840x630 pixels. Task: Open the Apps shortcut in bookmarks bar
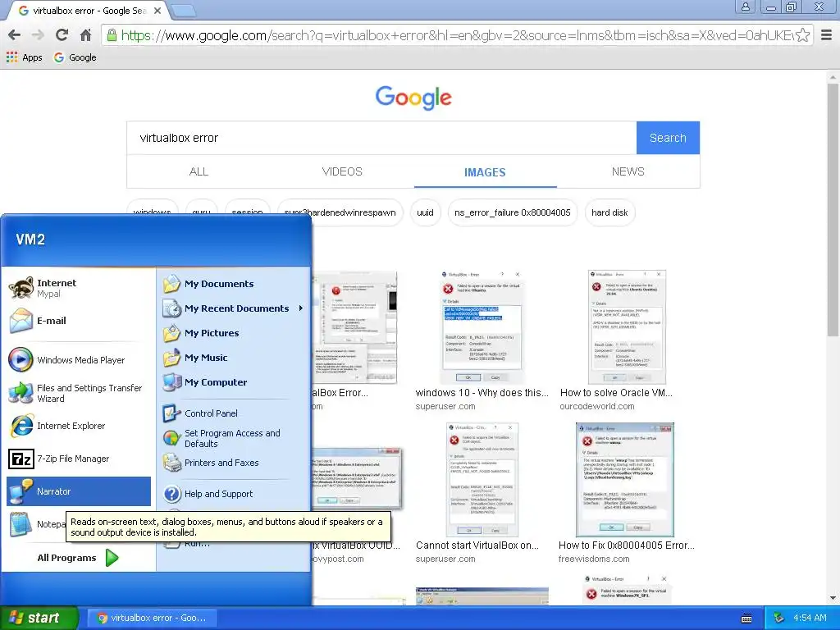(x=24, y=57)
